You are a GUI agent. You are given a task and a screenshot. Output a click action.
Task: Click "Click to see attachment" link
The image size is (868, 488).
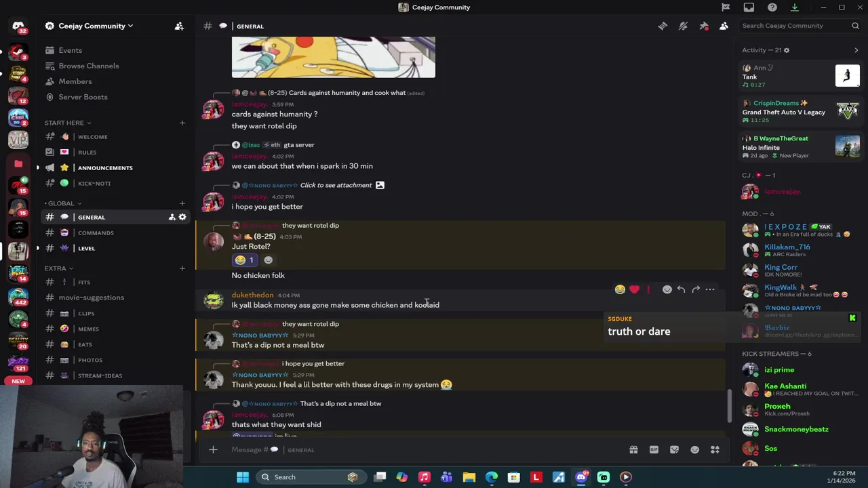pyautogui.click(x=336, y=185)
